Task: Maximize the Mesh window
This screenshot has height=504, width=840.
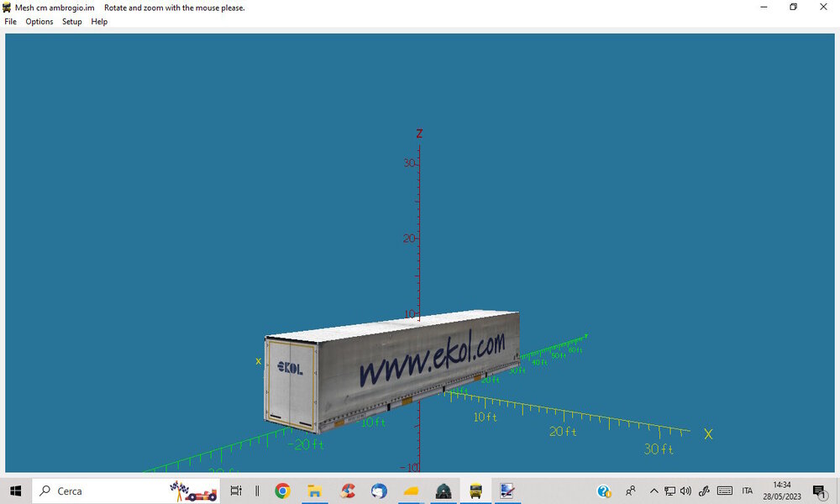Action: 794,7
